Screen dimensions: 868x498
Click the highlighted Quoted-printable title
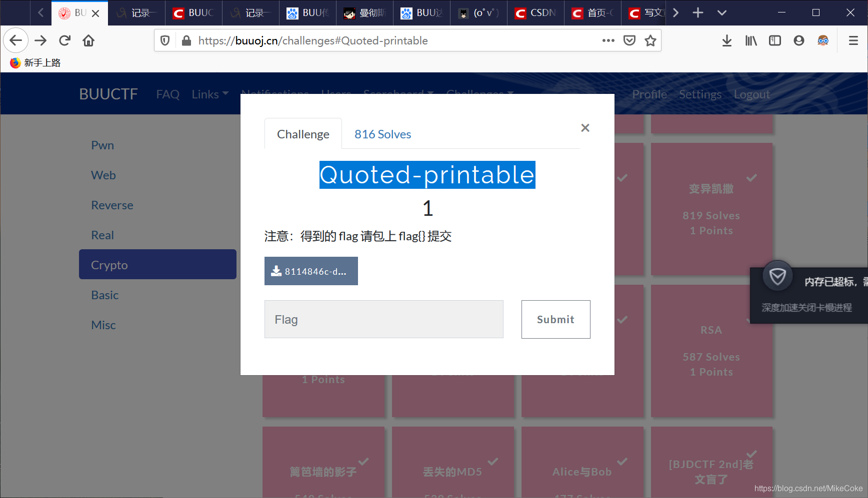427,175
